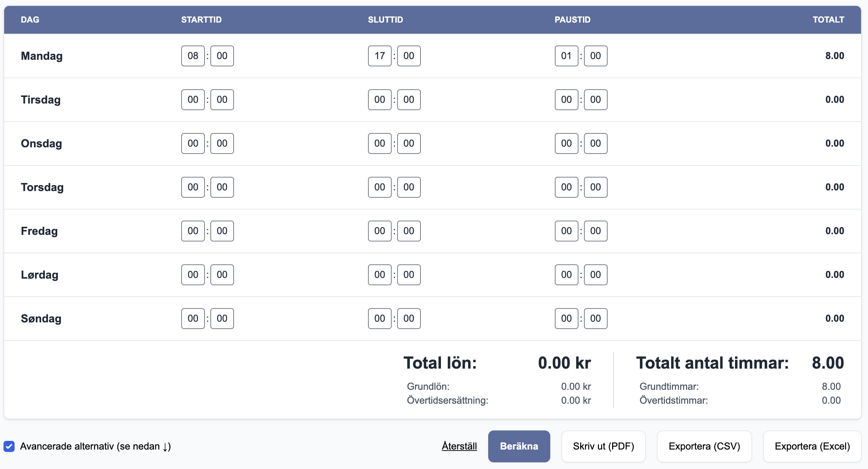Click Skriv ut (PDF) button
Viewport: 868px width, 469px height.
(603, 446)
